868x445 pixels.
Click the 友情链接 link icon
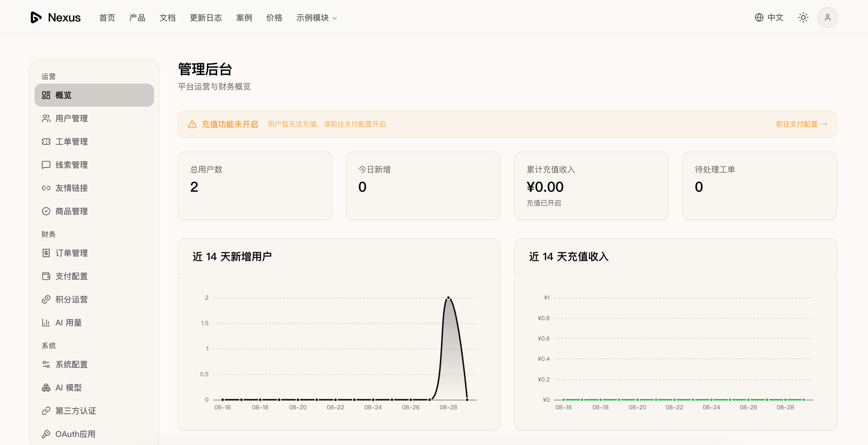[46, 188]
